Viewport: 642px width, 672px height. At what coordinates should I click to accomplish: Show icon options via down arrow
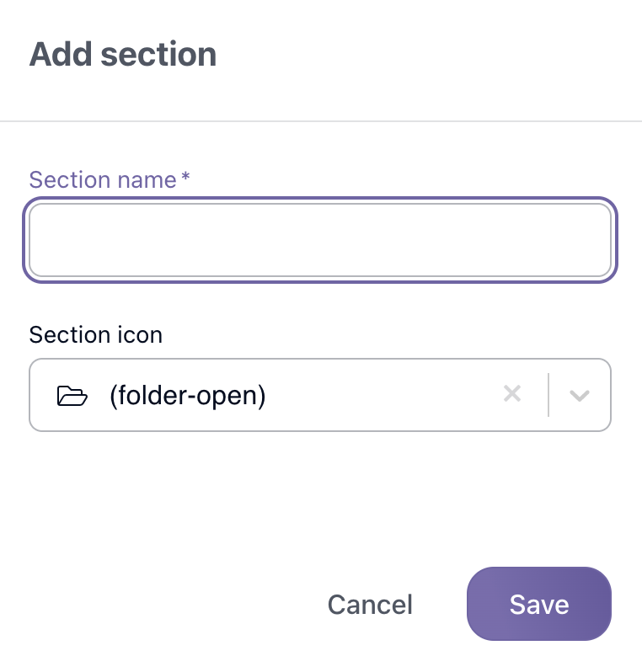click(x=580, y=395)
